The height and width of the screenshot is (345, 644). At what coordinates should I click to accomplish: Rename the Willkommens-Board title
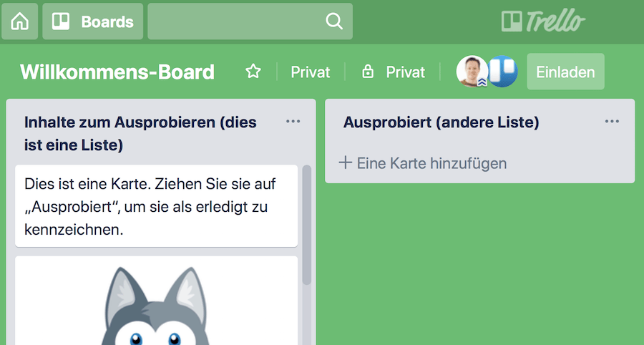[x=117, y=72]
